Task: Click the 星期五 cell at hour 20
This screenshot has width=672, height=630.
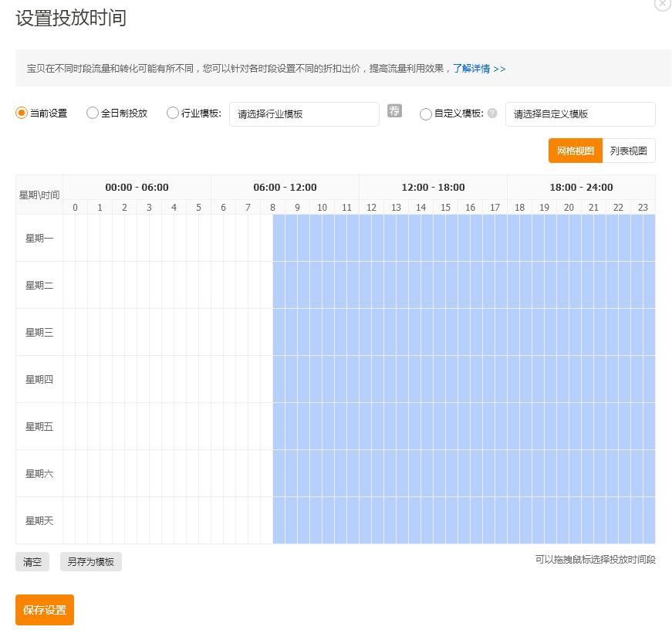Action: click(x=569, y=426)
